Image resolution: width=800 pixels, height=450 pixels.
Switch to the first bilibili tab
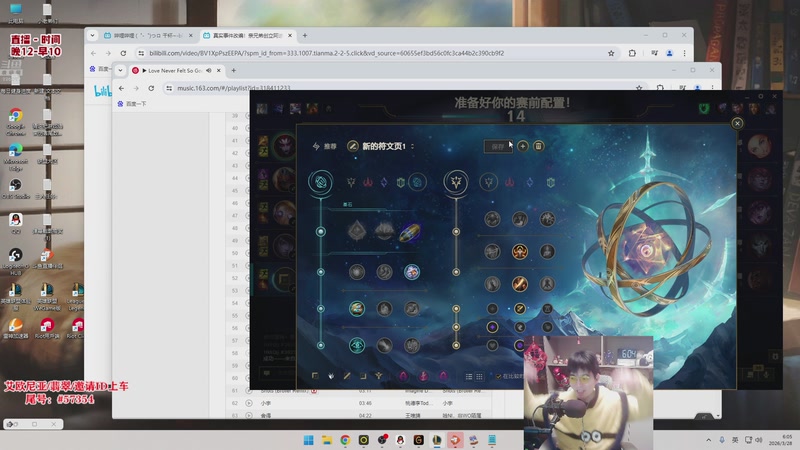[x=148, y=35]
